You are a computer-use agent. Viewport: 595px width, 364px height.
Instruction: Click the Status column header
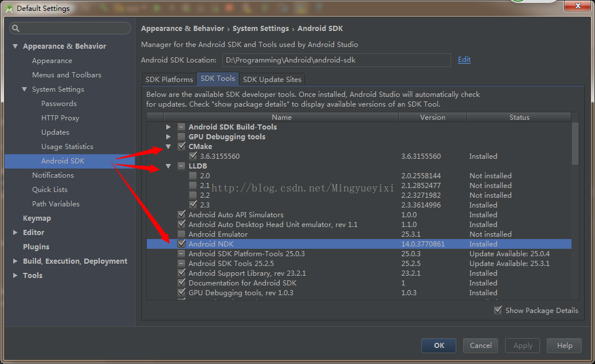pyautogui.click(x=519, y=118)
